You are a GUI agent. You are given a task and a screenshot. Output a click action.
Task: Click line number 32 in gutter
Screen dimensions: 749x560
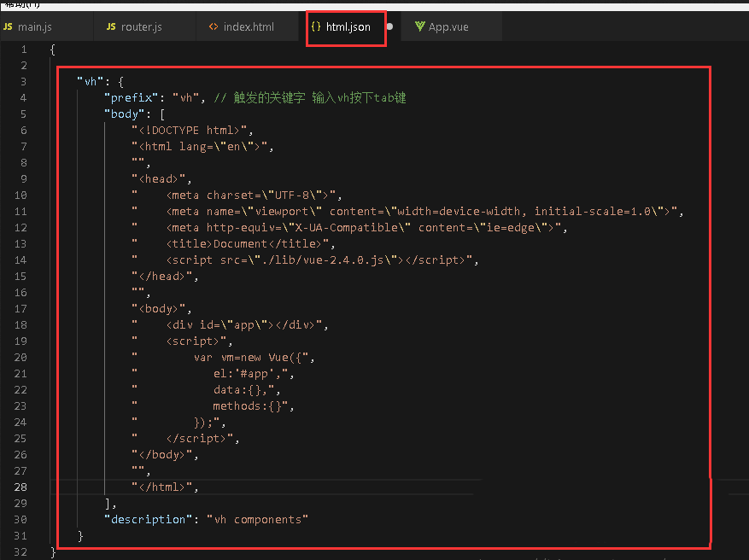point(20,551)
